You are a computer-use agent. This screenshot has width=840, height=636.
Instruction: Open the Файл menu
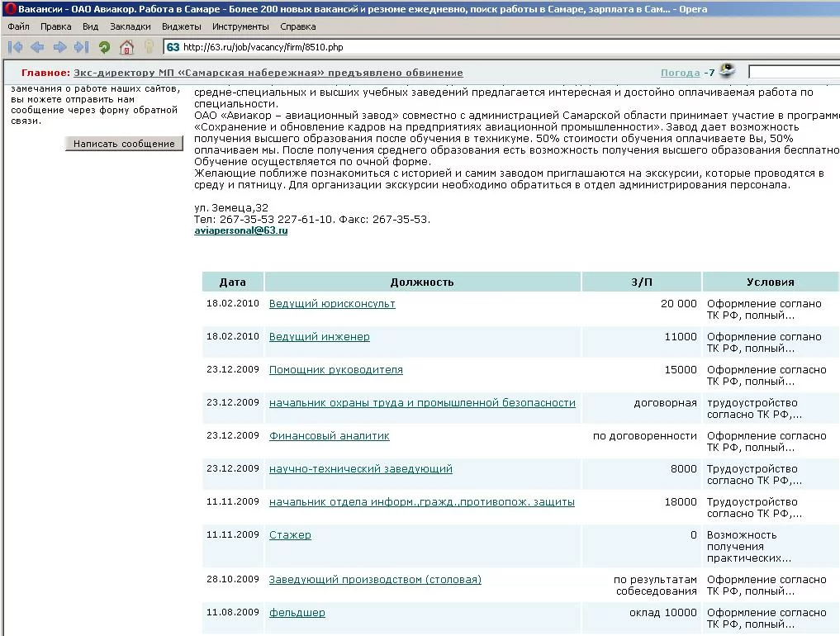coord(18,26)
